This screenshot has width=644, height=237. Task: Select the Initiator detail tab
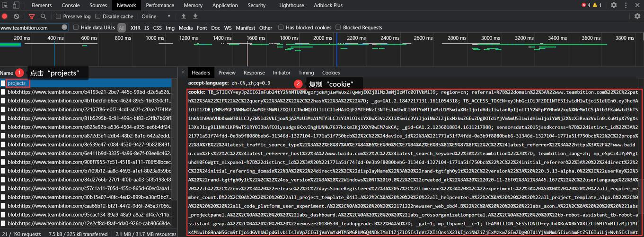pos(282,73)
